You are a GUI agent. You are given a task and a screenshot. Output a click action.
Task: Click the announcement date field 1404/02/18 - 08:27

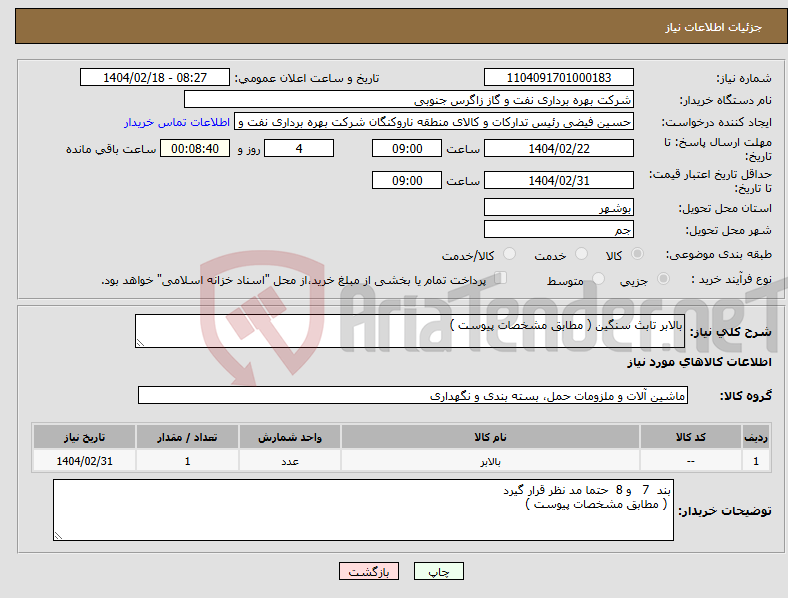coord(155,77)
